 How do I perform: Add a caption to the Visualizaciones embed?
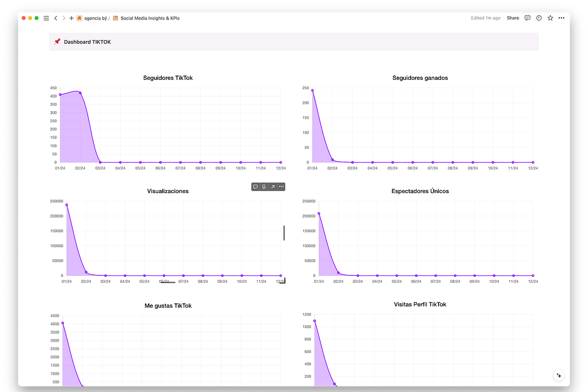point(264,187)
